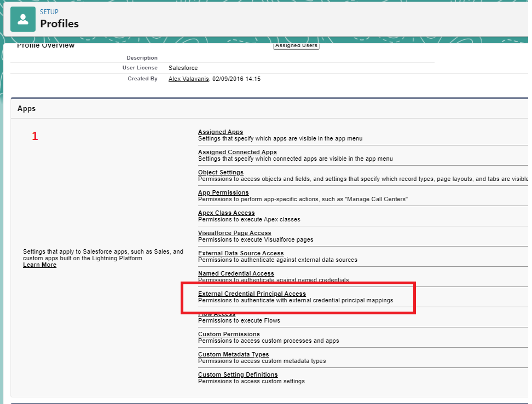532x404 pixels.
Task: Open Named Credential Access settings
Action: pos(236,273)
